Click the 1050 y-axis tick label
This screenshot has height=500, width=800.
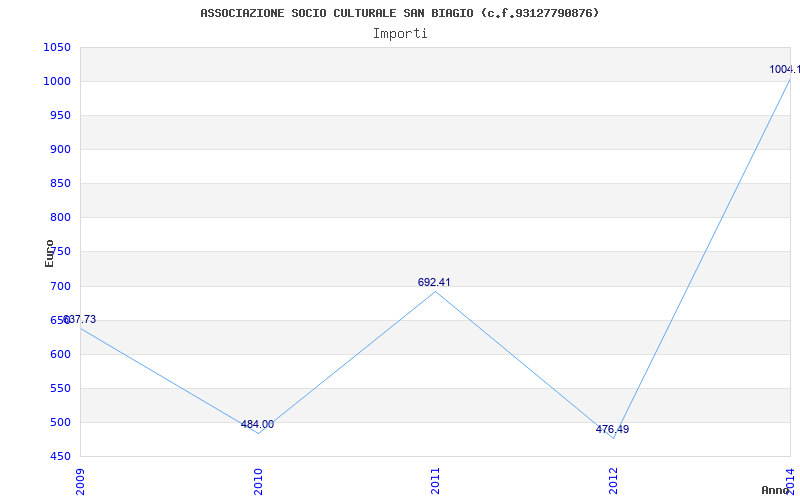pos(57,47)
